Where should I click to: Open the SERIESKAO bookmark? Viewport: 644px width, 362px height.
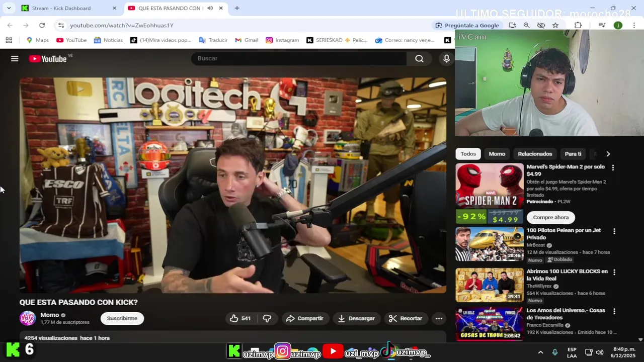click(337, 40)
